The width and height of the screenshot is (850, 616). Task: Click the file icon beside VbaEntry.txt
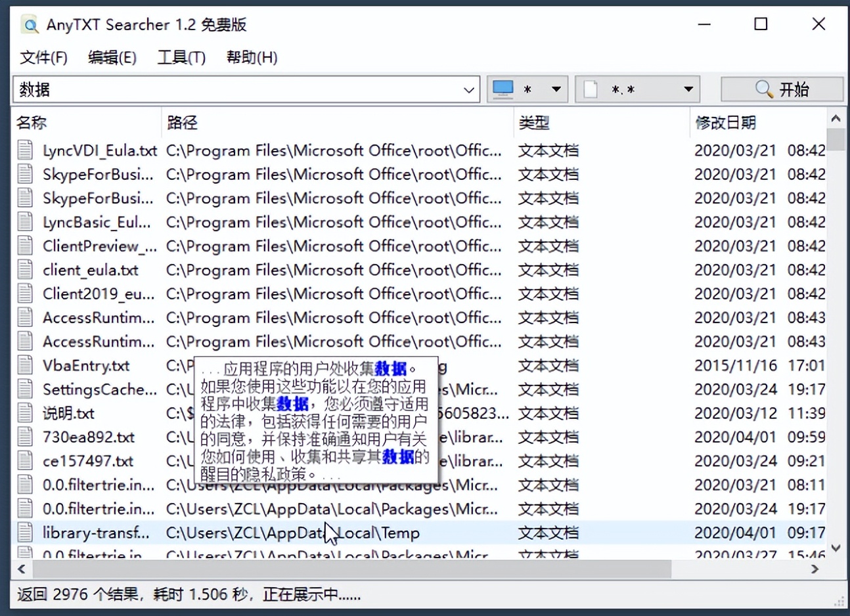click(x=25, y=366)
